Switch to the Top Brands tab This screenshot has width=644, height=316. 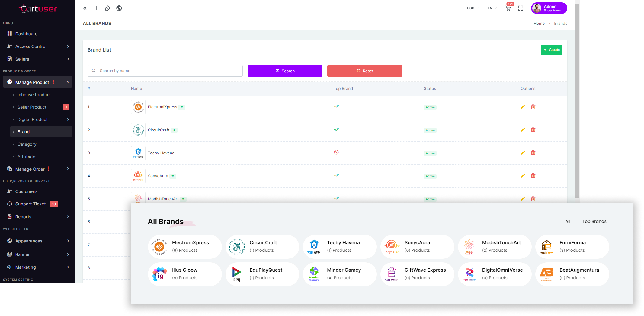(594, 221)
